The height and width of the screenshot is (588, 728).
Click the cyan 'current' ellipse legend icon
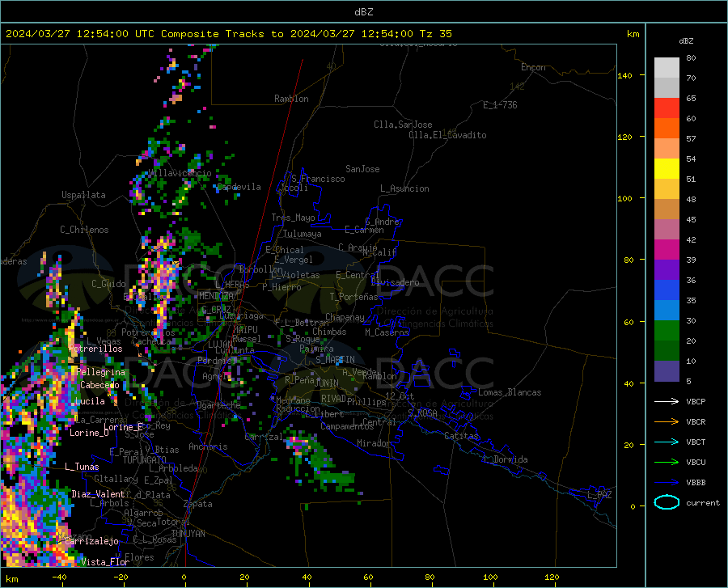click(667, 502)
